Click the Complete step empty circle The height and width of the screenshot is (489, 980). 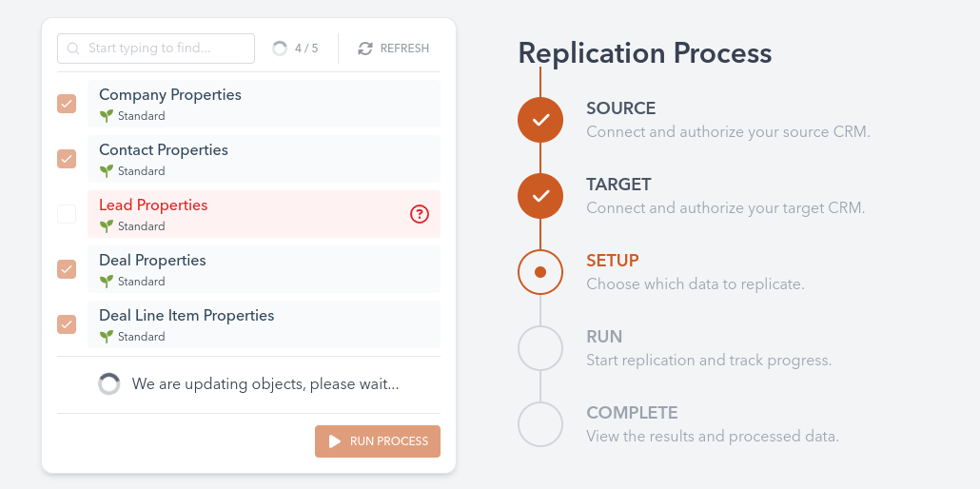coord(540,424)
